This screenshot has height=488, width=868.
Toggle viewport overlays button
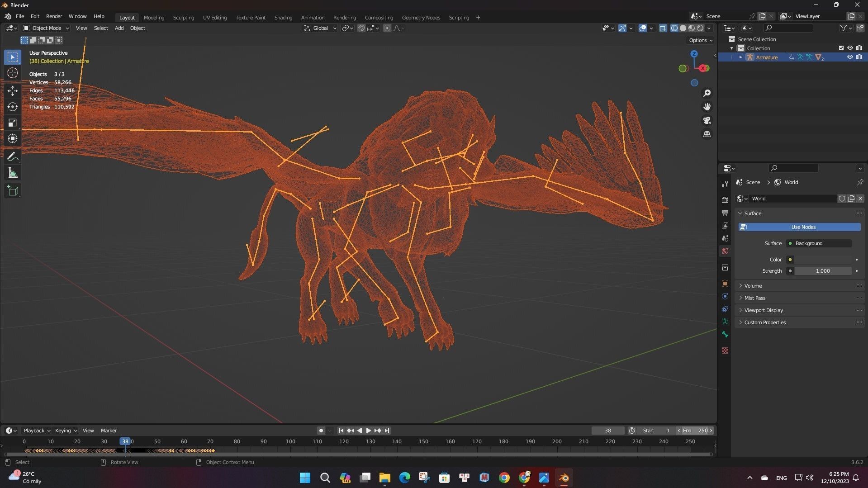pos(643,28)
